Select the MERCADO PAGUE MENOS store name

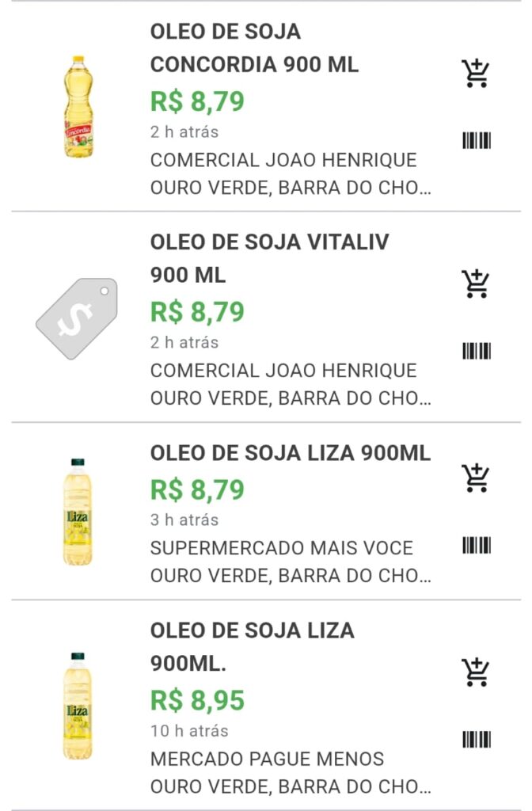click(x=267, y=759)
